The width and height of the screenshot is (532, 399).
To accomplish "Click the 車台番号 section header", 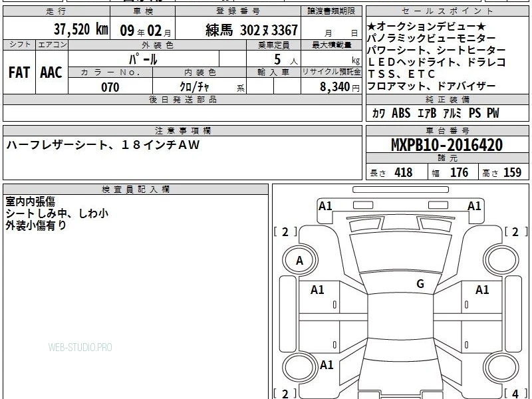I will (448, 130).
